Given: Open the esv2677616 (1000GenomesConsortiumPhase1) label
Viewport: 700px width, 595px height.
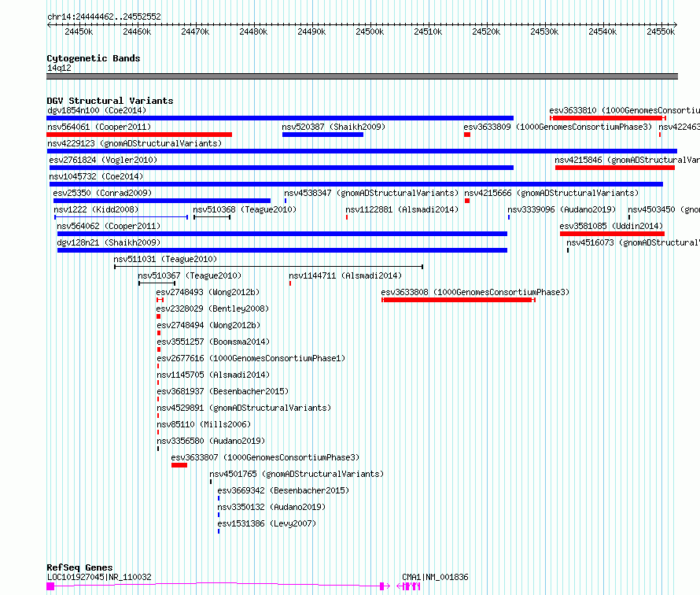Looking at the screenshot, I should (x=251, y=358).
